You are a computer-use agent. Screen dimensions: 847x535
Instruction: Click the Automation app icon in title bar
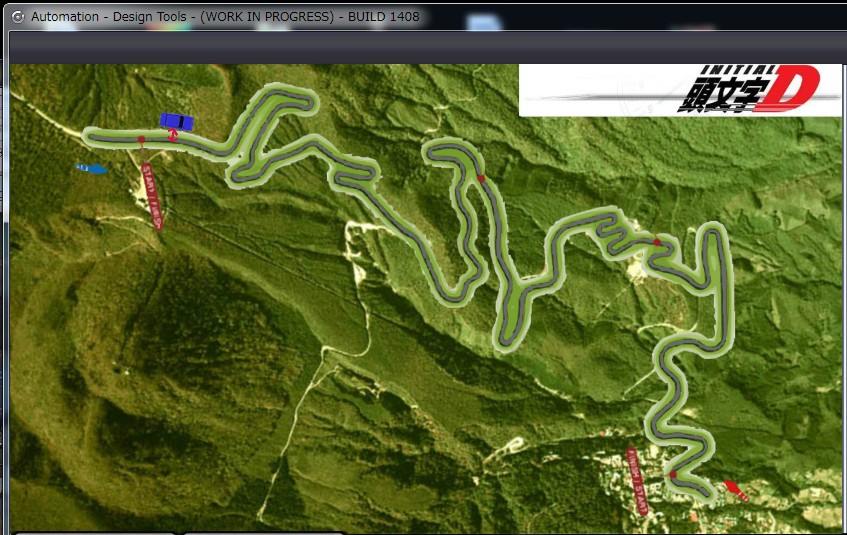pos(17,17)
